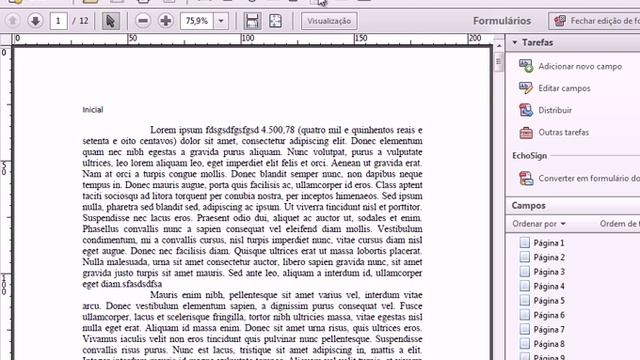
Task: Select Página 1 in Campos list
Action: coord(549,243)
